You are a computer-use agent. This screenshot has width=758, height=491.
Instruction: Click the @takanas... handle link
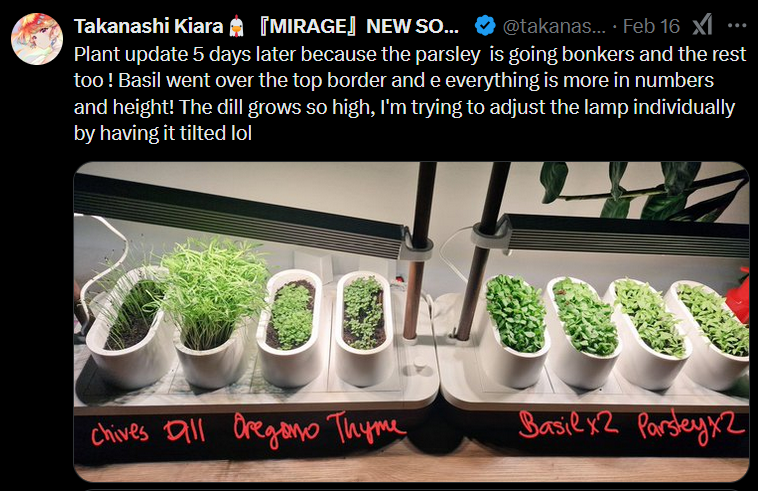[554, 26]
